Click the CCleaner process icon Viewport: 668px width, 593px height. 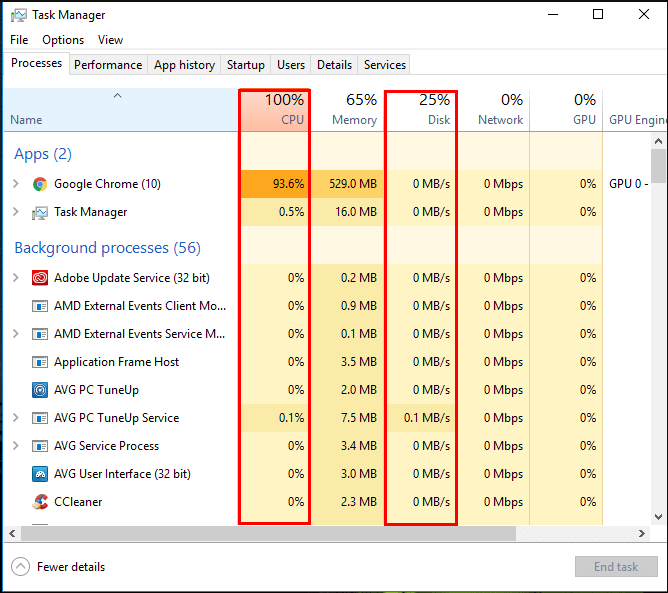[x=40, y=502]
